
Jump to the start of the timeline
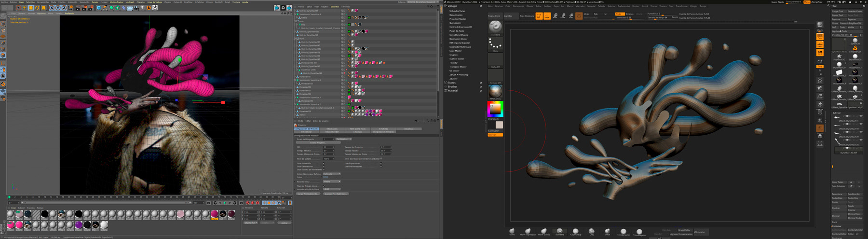210,203
